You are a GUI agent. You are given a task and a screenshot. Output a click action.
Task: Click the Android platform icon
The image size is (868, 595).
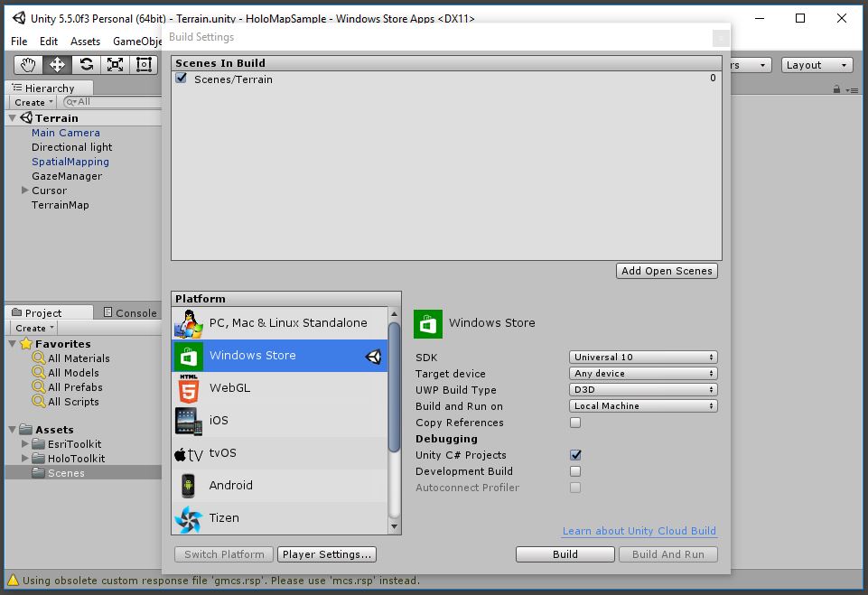point(188,486)
